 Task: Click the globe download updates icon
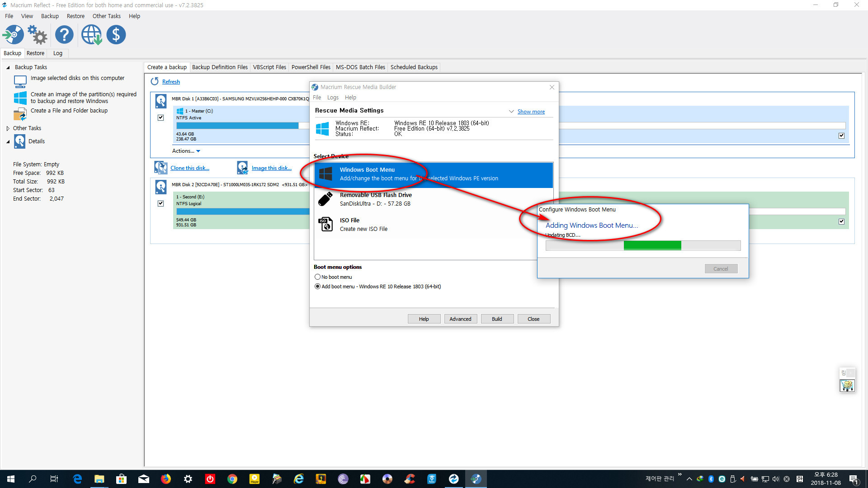click(91, 35)
